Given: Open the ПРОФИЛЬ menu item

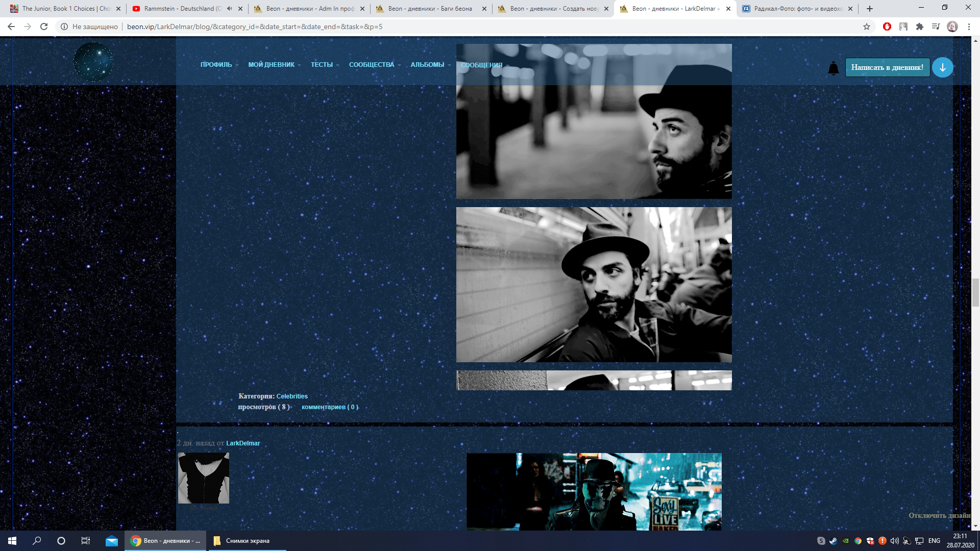Looking at the screenshot, I should (x=216, y=65).
